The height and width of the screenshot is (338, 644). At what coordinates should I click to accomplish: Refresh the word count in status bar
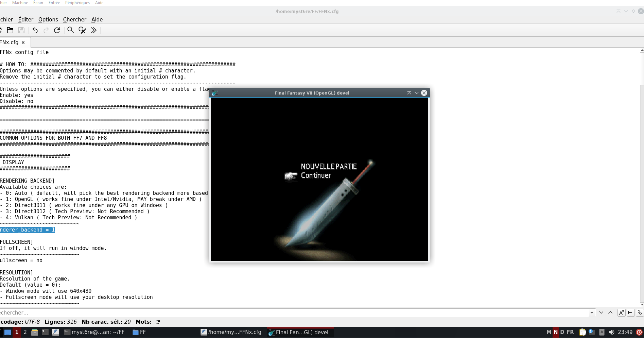pyautogui.click(x=158, y=322)
